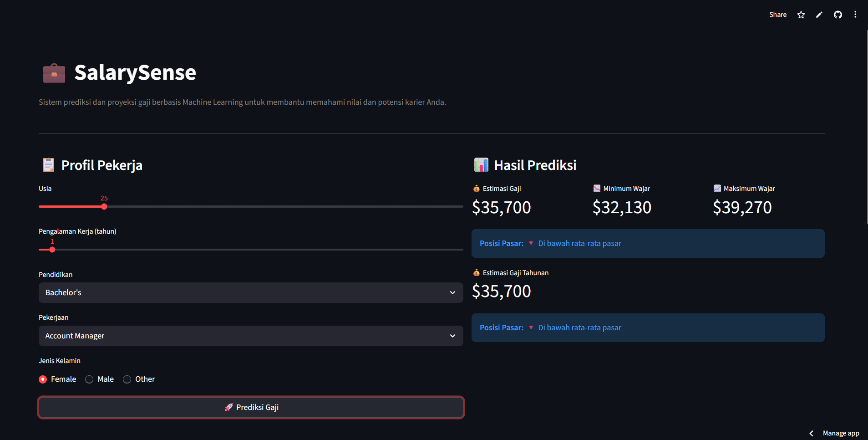Select the Male radio option
The height and width of the screenshot is (440, 868).
[89, 379]
